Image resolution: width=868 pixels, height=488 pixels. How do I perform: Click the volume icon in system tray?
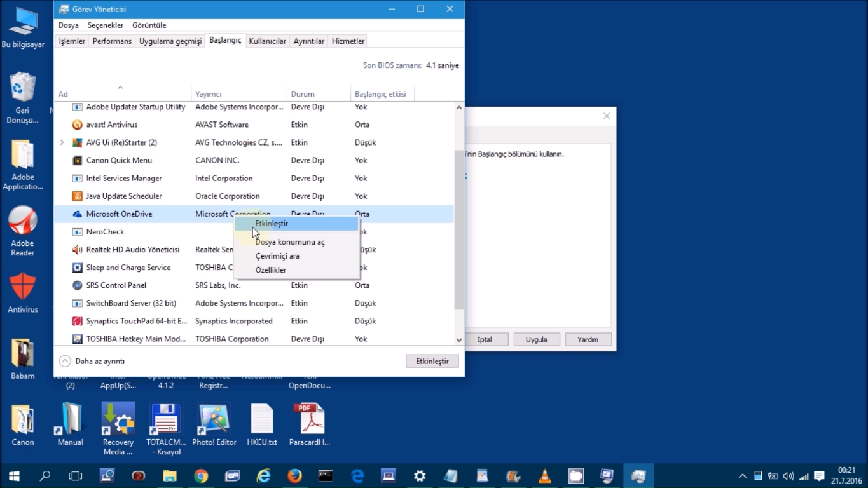(789, 476)
